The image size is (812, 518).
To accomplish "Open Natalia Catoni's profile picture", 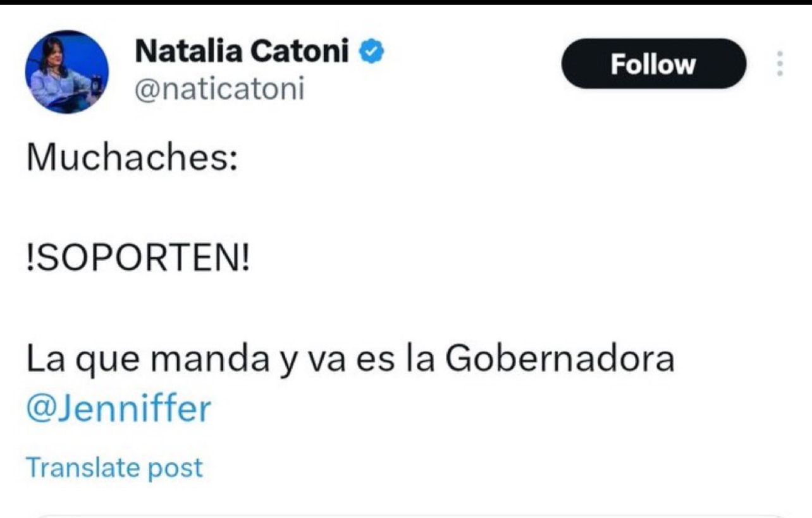I will (66, 72).
